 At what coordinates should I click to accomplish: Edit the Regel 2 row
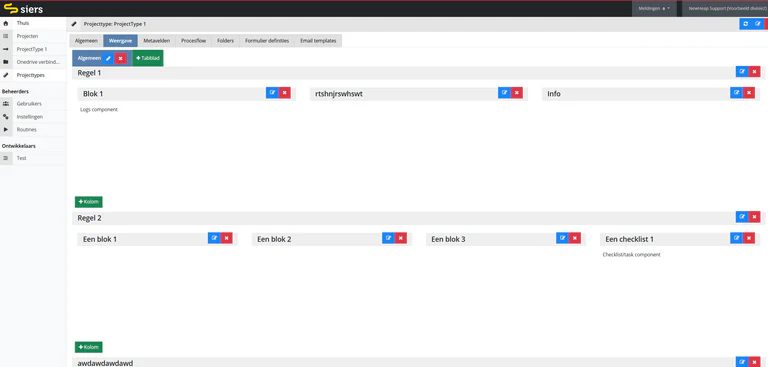click(x=742, y=217)
